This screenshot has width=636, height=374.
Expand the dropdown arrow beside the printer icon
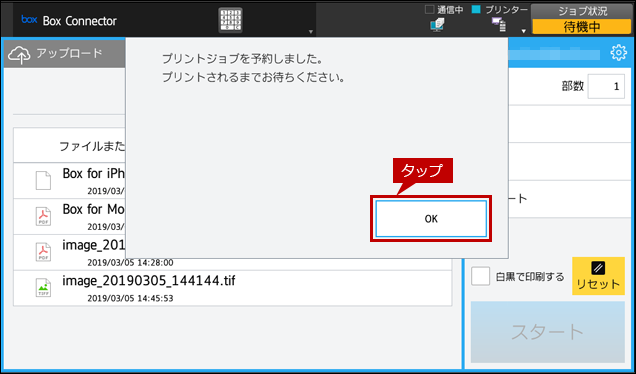pos(524,31)
